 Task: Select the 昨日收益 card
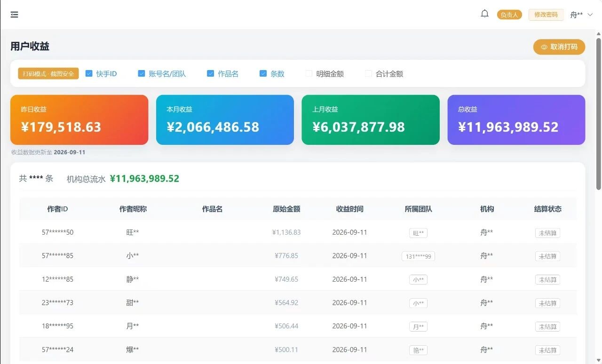click(x=79, y=120)
